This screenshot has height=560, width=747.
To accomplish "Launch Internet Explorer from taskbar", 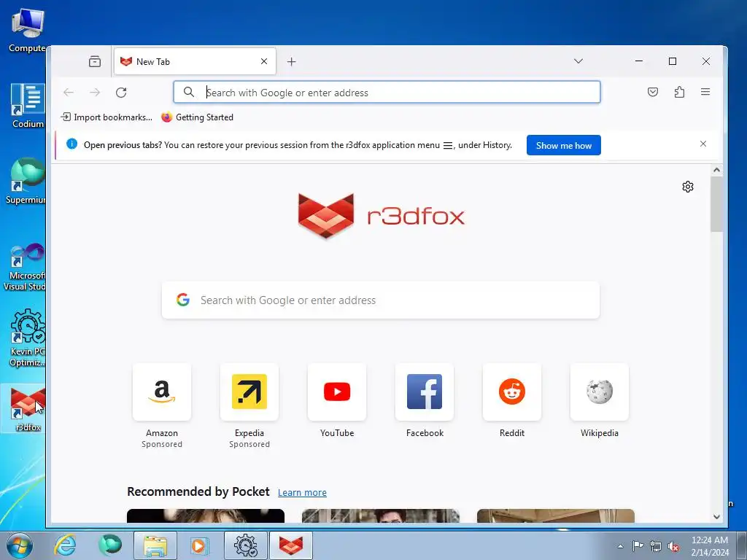I will point(65,545).
